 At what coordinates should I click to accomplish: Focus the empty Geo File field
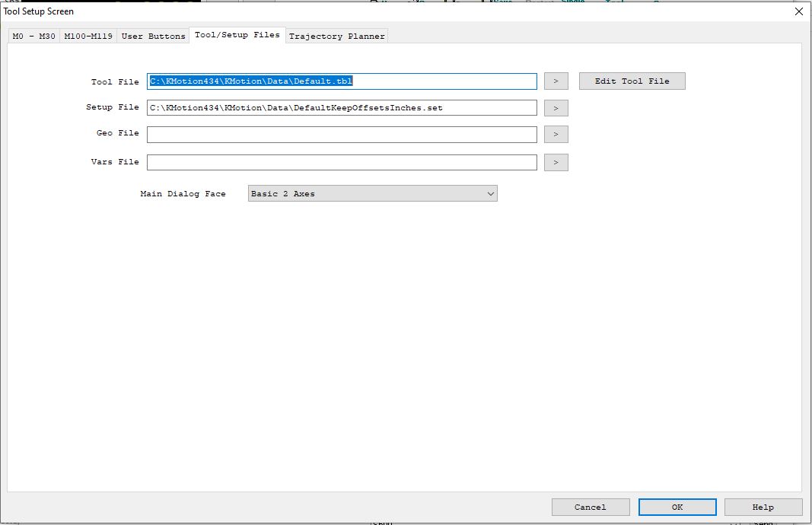tap(342, 135)
